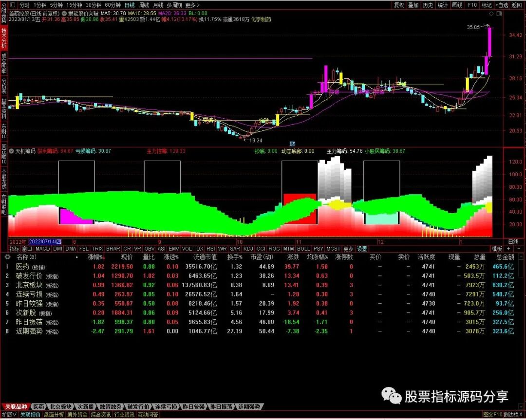The height and width of the screenshot is (420, 526).
Task: Add stock via +自选 button
Action: pyautogui.click(x=502, y=5)
